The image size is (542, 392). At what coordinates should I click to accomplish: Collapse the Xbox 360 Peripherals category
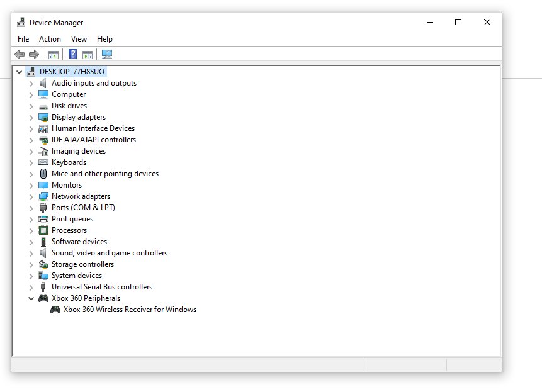(31, 298)
